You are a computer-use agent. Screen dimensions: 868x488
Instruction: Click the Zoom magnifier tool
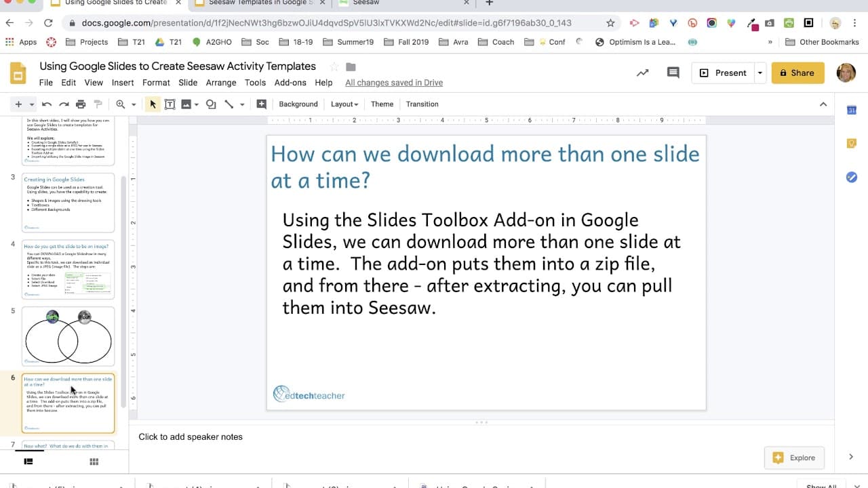[x=121, y=104]
